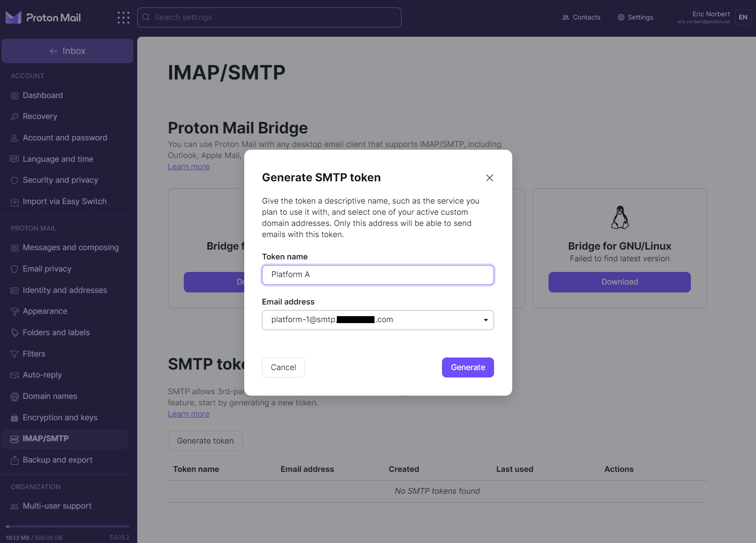The image size is (756, 543).
Task: Click the Settings gear icon
Action: 620,17
